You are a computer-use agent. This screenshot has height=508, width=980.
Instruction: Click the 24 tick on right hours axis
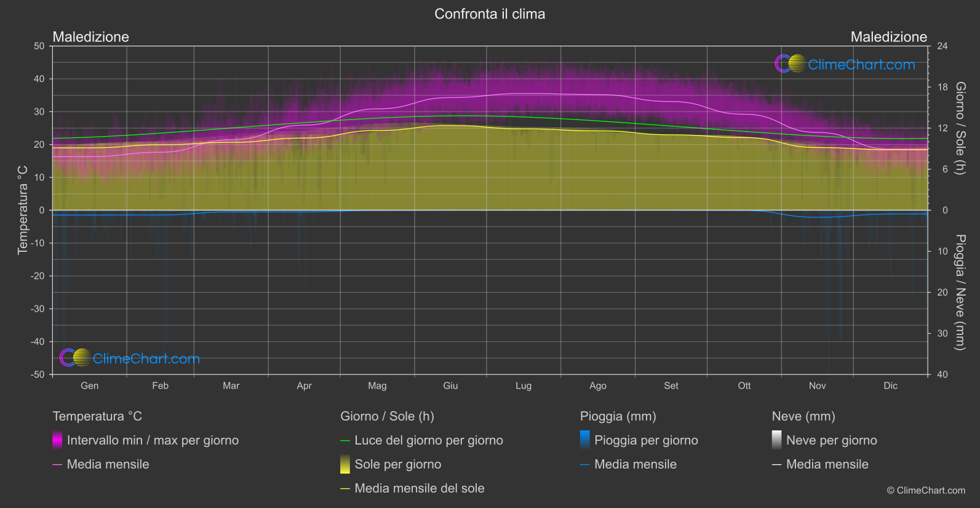[x=942, y=46]
